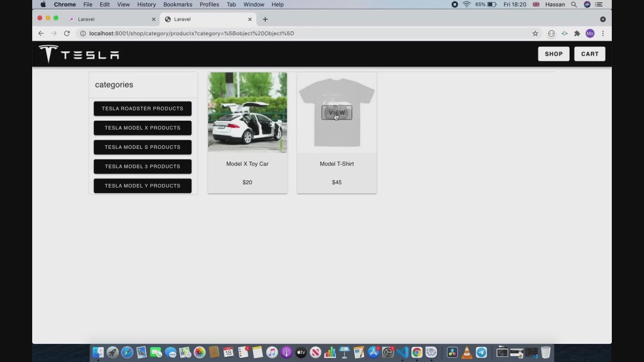Click the Tesla logo in the header

[79, 54]
